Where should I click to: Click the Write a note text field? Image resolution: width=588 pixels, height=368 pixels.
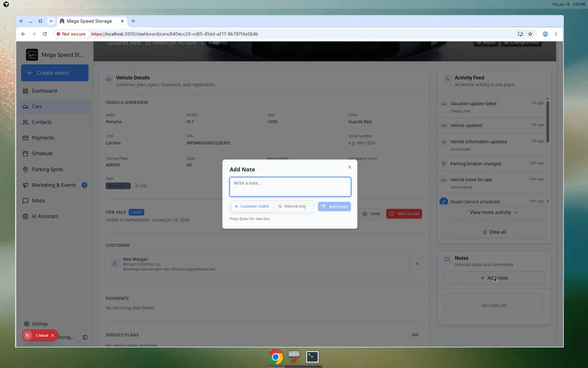point(290,187)
